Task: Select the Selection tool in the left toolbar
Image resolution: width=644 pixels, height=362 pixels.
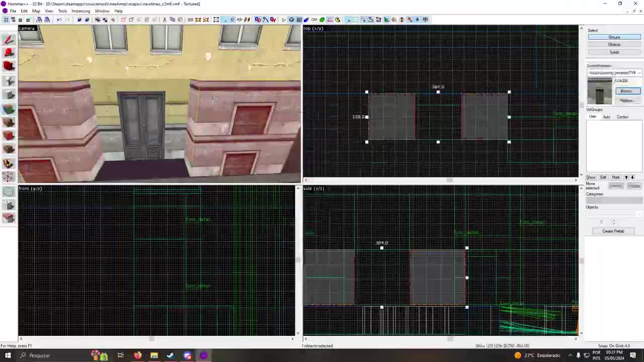Action: (9, 39)
